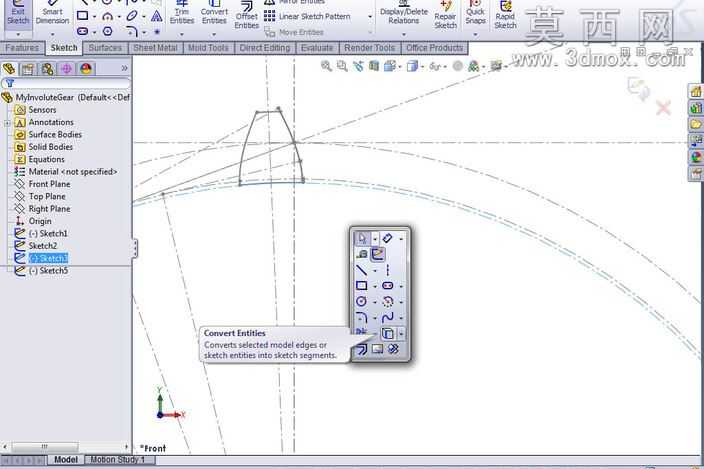Switch to the Surfaces tab
The image size is (704, 469).
click(x=105, y=48)
